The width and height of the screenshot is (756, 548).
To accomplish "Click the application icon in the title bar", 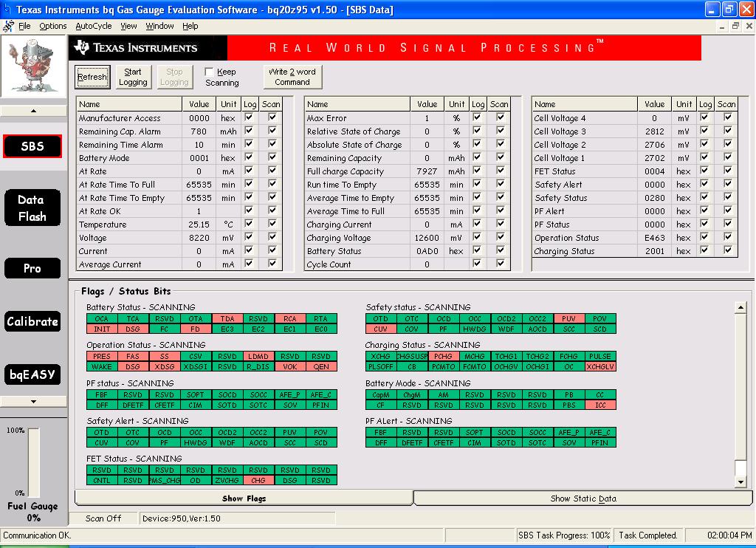I will coord(7,9).
